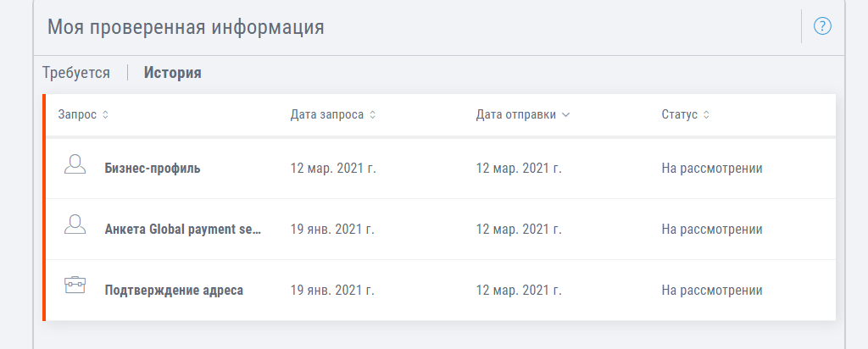
Task: Click На рассмотрении status of Подтверждение адреса
Action: 712,290
